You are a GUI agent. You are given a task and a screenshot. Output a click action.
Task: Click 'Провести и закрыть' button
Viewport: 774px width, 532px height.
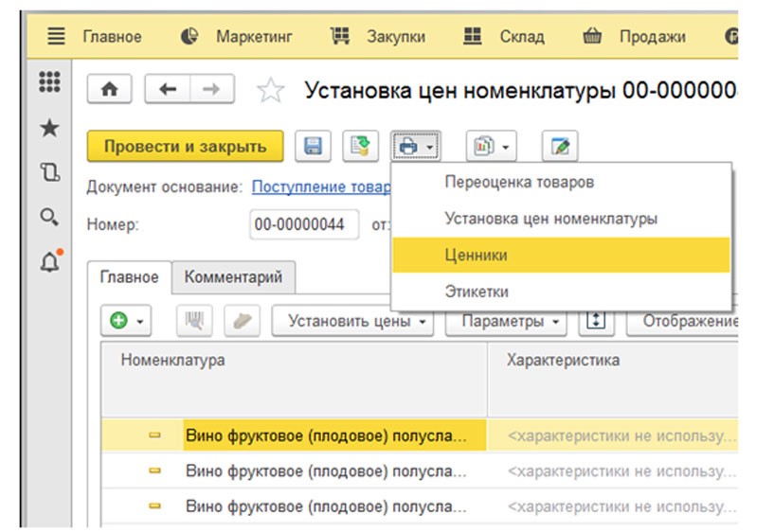[x=185, y=147]
